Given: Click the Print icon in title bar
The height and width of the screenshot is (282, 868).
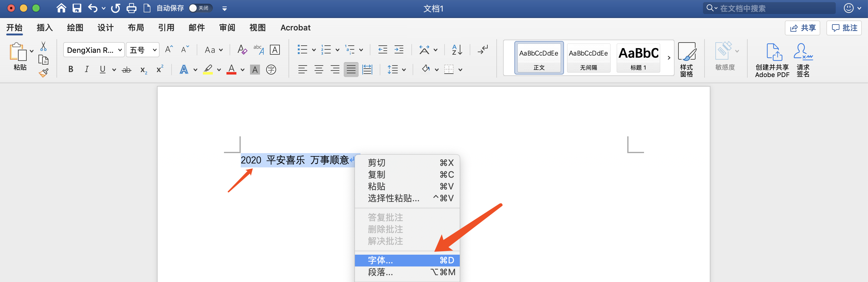Looking at the screenshot, I should [132, 8].
